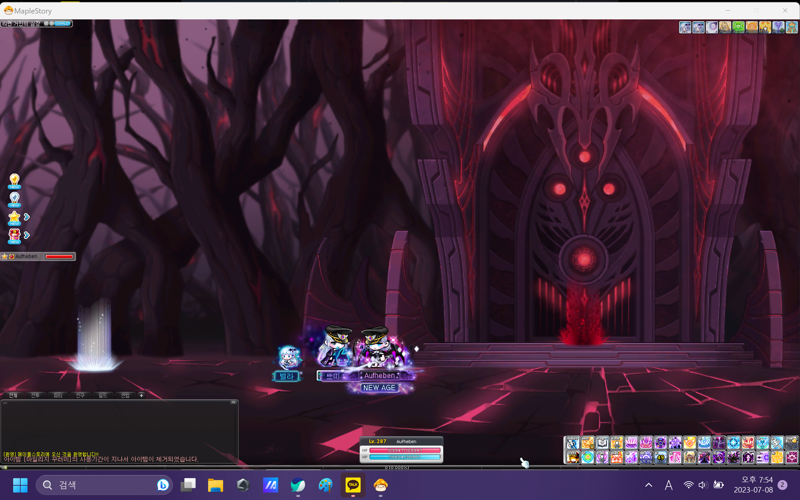The height and width of the screenshot is (500, 800).
Task: Open the Windows Start menu
Action: click(20, 485)
